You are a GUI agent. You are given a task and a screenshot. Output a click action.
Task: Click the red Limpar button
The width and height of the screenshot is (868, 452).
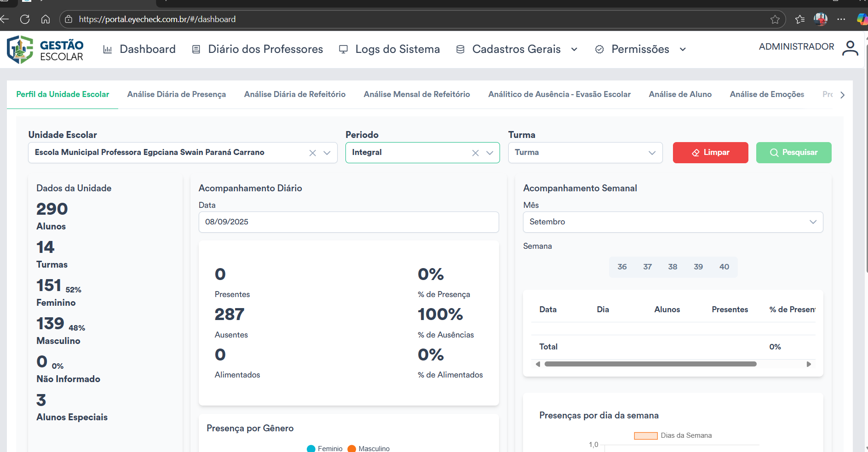pyautogui.click(x=710, y=153)
